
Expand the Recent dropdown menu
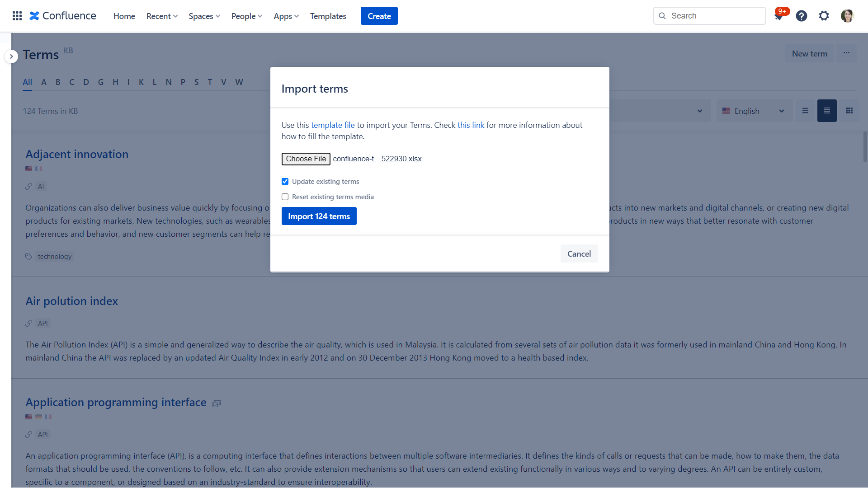[162, 16]
